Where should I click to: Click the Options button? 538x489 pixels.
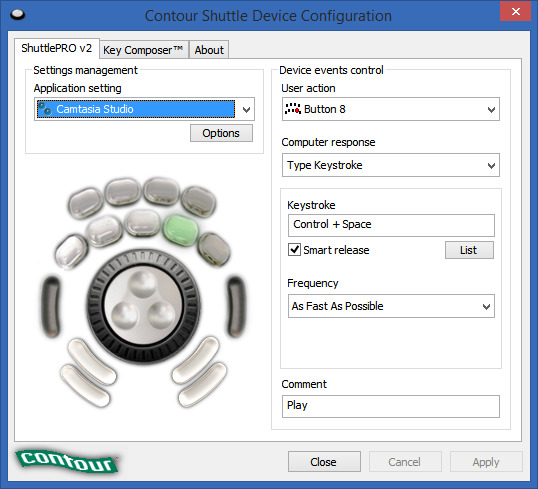pyautogui.click(x=221, y=133)
